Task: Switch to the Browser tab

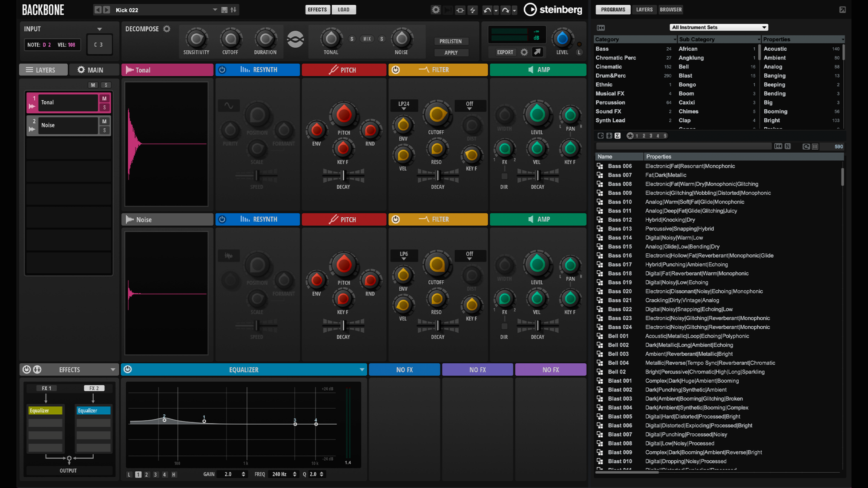Action: [x=671, y=10]
